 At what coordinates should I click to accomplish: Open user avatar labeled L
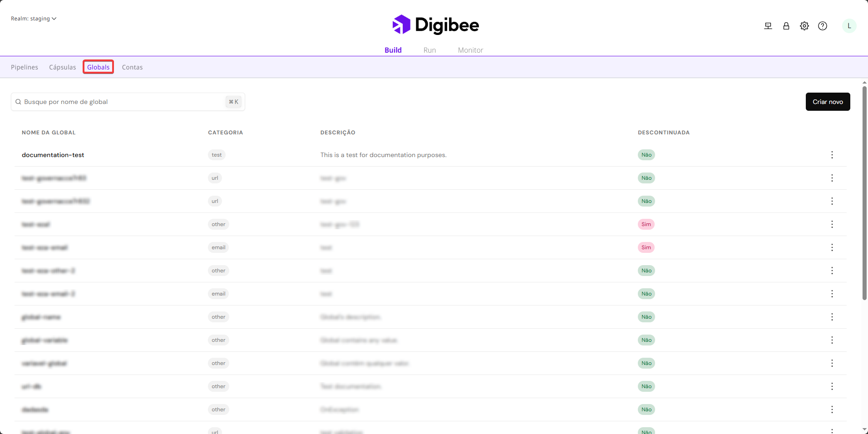click(x=849, y=26)
